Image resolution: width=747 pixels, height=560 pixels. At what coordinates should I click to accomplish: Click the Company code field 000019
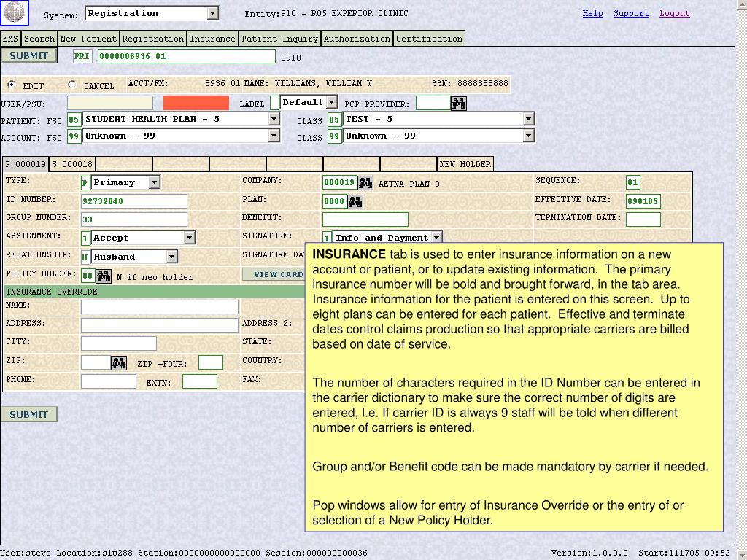(x=340, y=182)
